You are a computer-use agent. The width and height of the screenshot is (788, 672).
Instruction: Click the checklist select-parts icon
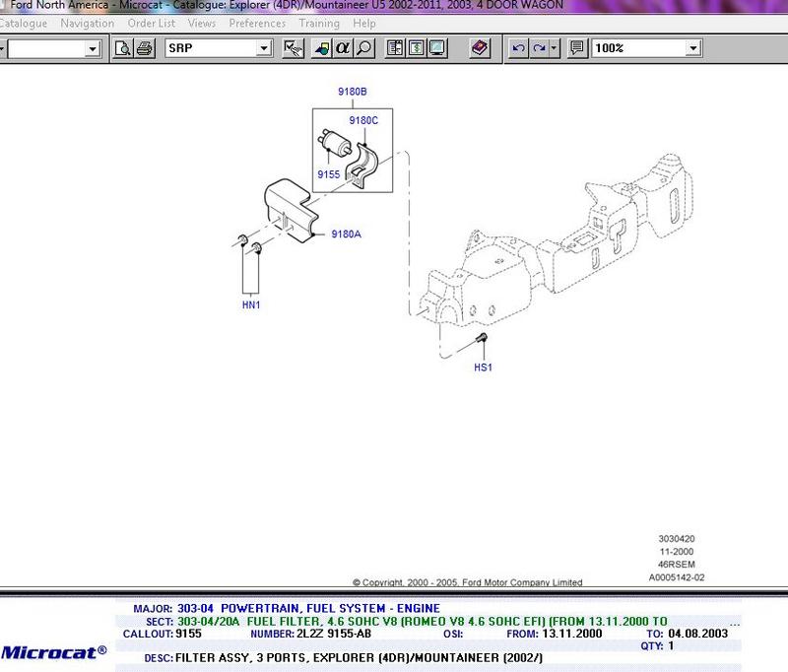click(293, 48)
